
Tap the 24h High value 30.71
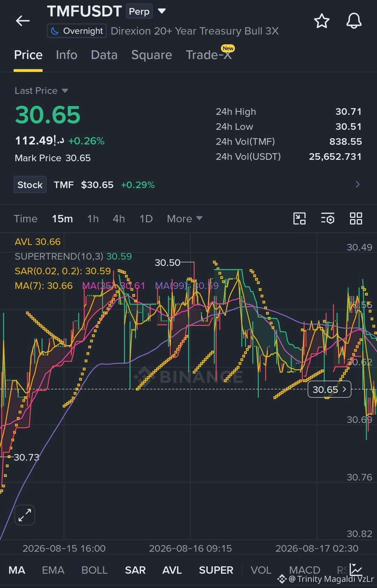point(348,112)
